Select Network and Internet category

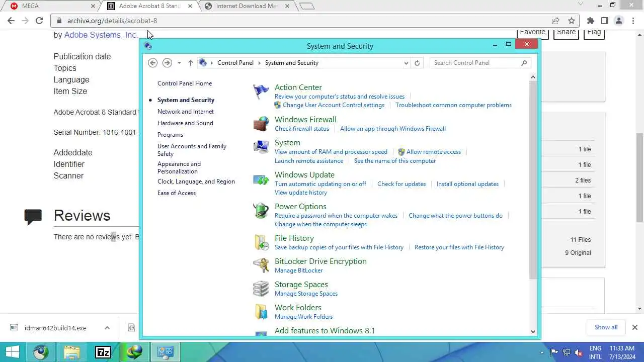pos(186,112)
